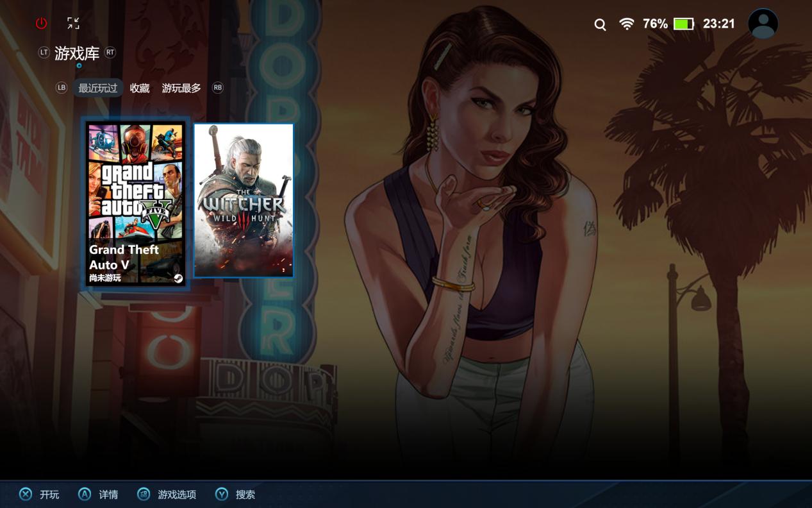The width and height of the screenshot is (812, 508).
Task: Click the exit fullscreen icon
Action: pos(74,24)
